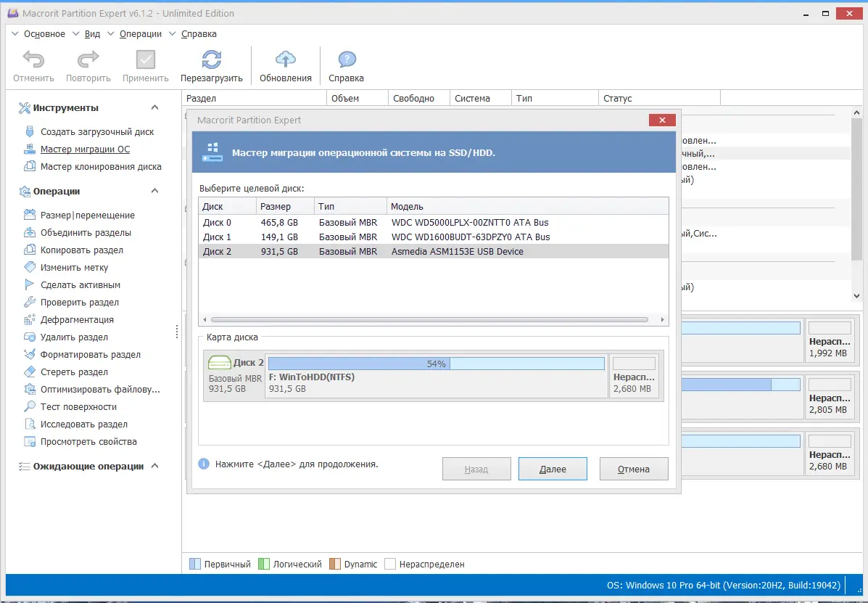This screenshot has width=868, height=603.
Task: Click the info icon beside Нажмите Далее hint
Action: tap(204, 464)
